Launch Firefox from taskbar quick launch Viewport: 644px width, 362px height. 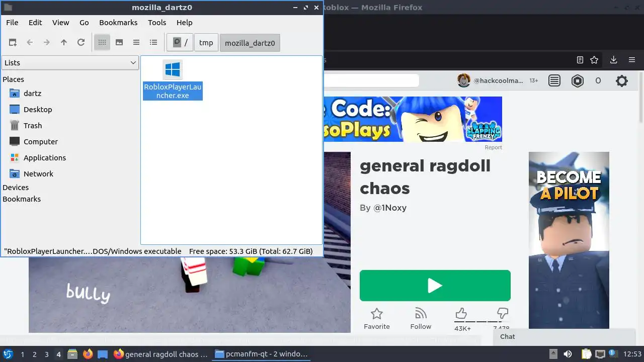click(88, 354)
